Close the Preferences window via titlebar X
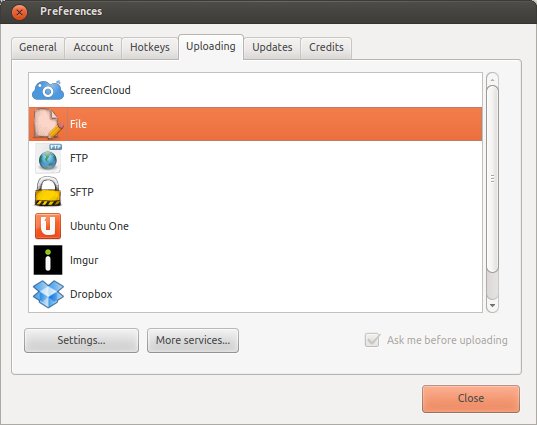 point(20,13)
